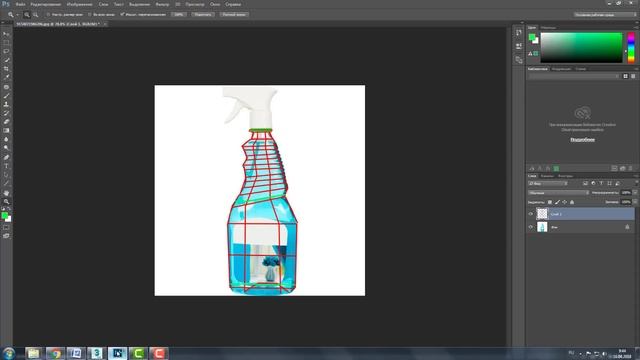640x360 pixels.
Task: Select the History Brush tool
Action: (6, 113)
